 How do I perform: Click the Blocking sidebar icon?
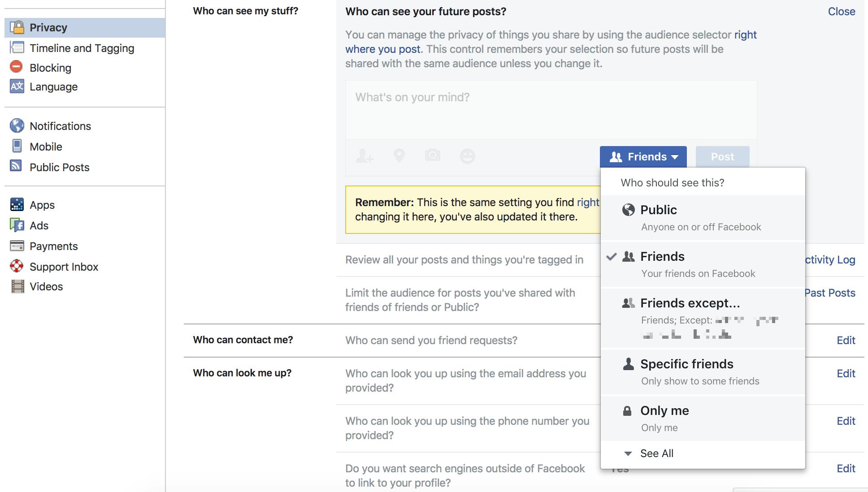(17, 67)
